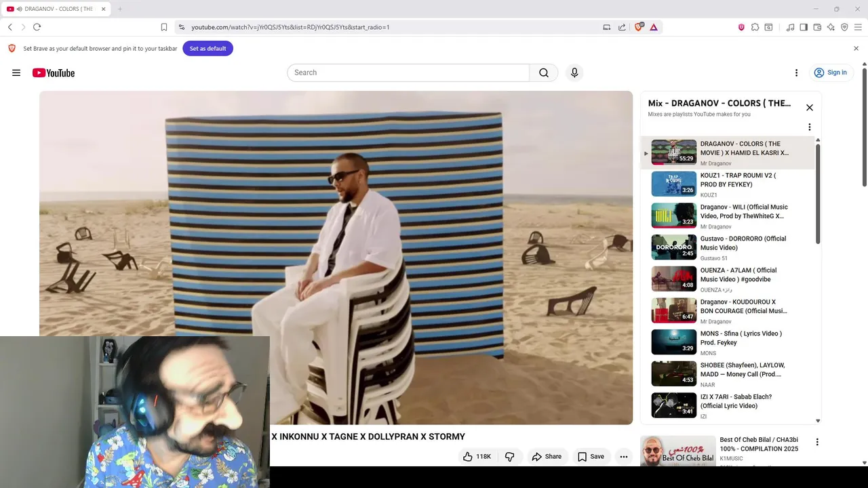Open picture-in-picture/cast icon in address bar

click(x=607, y=27)
